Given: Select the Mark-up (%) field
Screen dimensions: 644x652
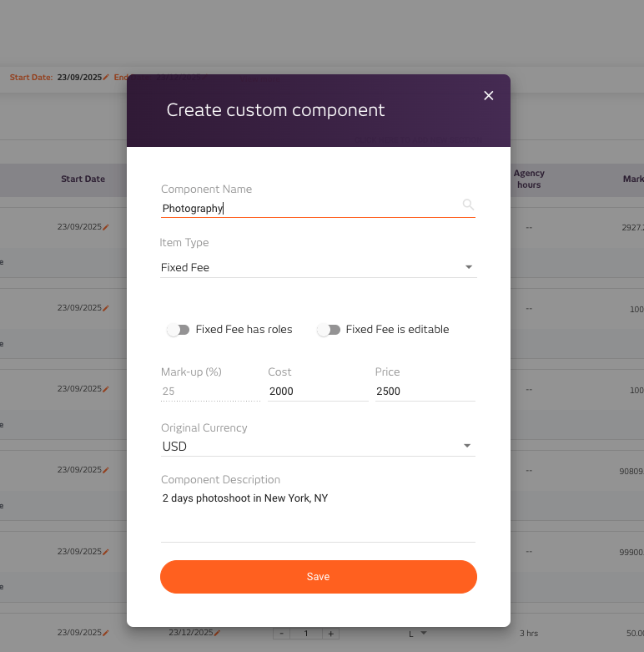Looking at the screenshot, I should pos(210,391).
